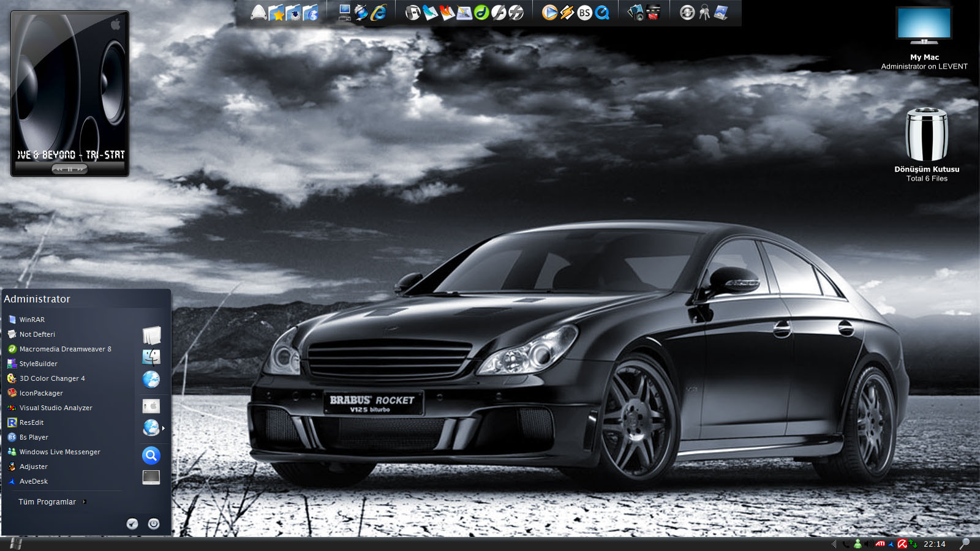980x551 pixels.
Task: Open the run monitor icon in start menu
Action: click(151, 477)
